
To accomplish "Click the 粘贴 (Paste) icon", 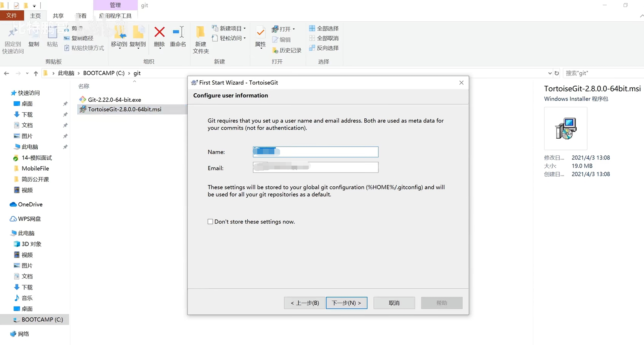I will pyautogui.click(x=52, y=36).
